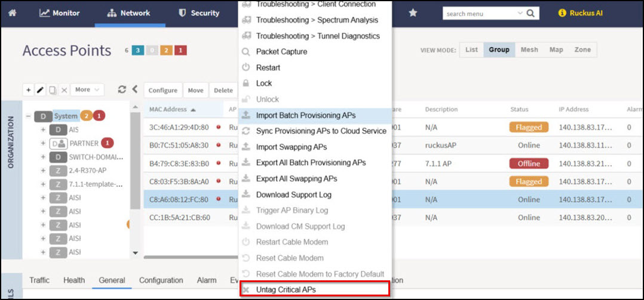The image size is (644, 300).
Task: Switch view mode to Map
Action: [x=556, y=50]
